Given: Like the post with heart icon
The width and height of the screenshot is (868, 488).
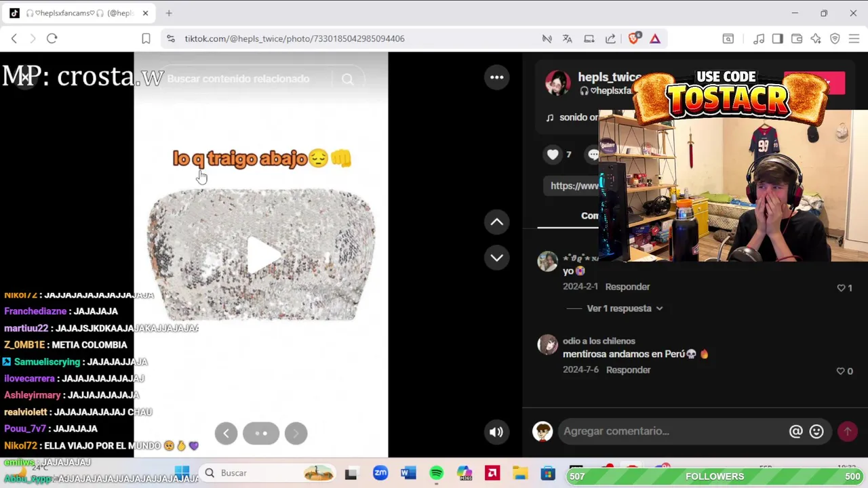Looking at the screenshot, I should pyautogui.click(x=553, y=155).
